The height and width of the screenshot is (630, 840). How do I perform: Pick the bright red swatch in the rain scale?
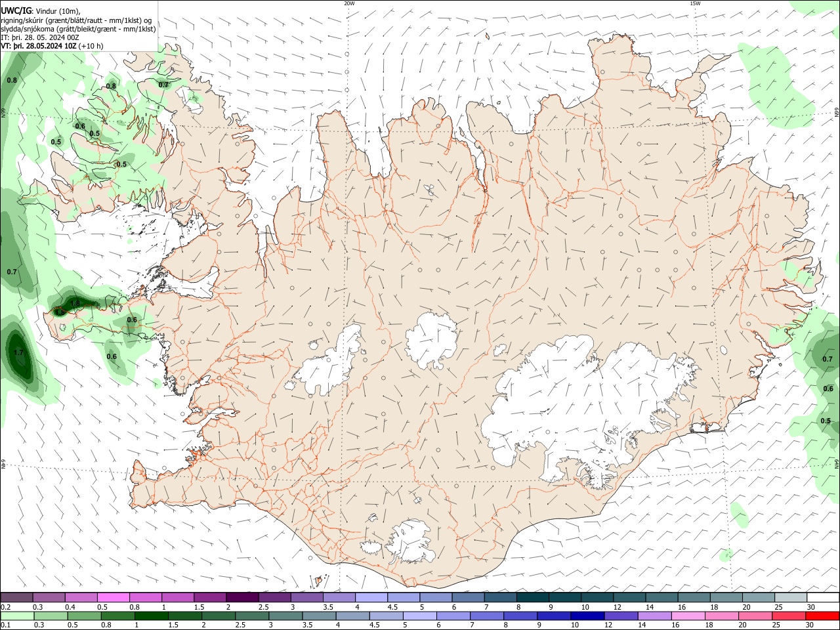tap(823, 616)
